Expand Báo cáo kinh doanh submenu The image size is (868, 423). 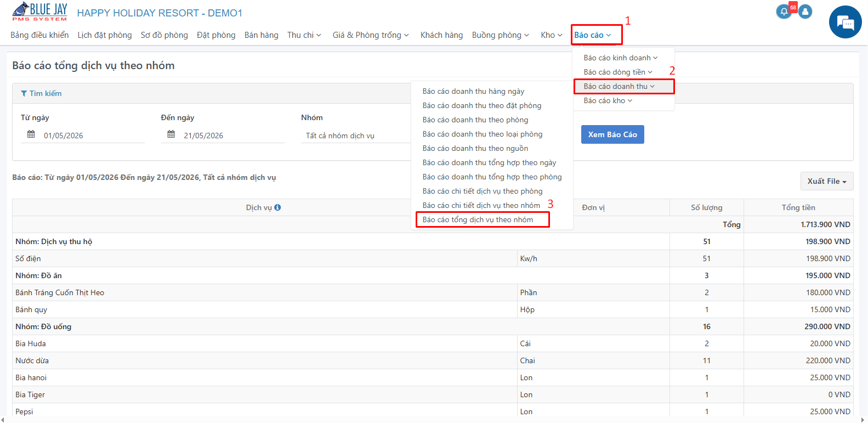[x=620, y=58]
